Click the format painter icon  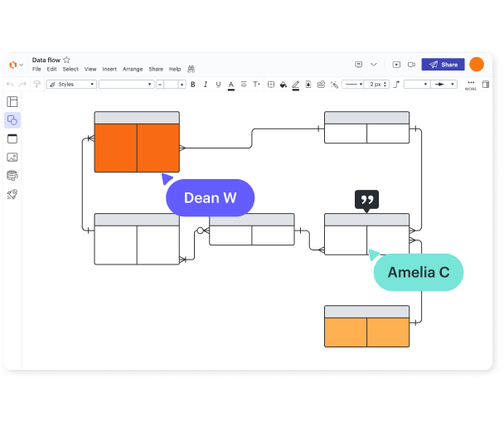point(36,85)
